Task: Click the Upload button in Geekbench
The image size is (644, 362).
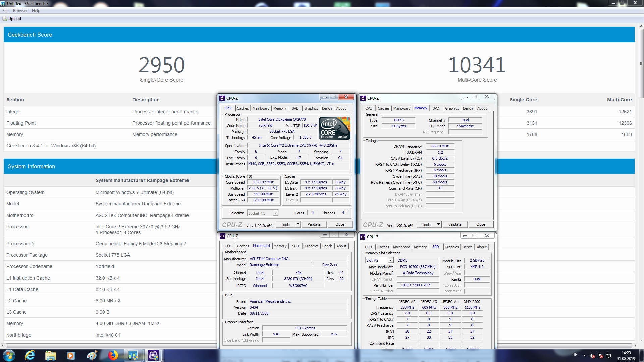Action: 12,19
